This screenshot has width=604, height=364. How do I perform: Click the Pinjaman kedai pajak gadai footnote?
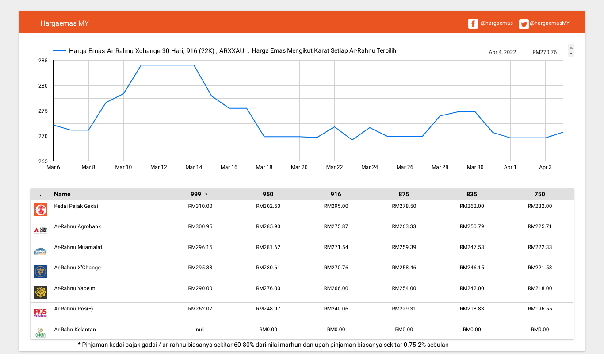click(263, 345)
